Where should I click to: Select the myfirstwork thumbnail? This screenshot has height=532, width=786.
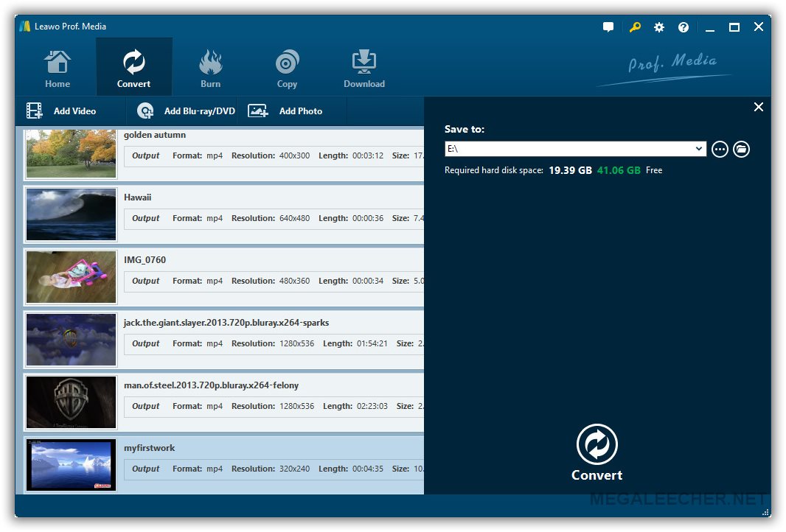[71, 465]
